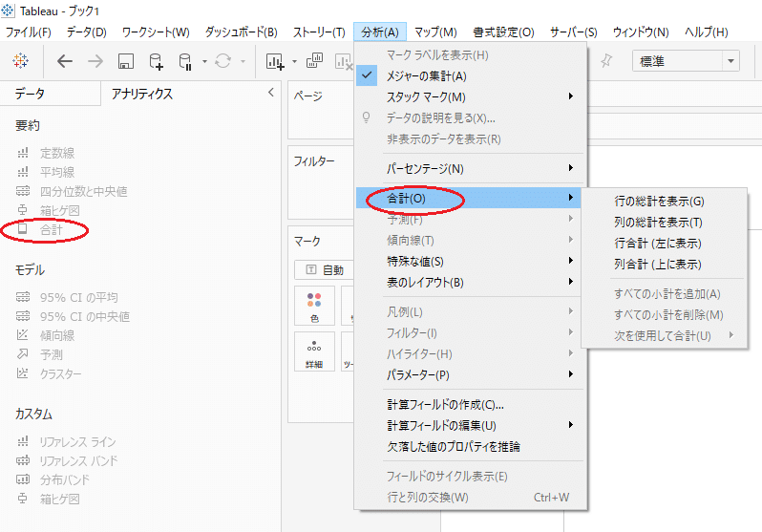Click the duplicate sheet icon
This screenshot has height=532, width=762.
(314, 61)
